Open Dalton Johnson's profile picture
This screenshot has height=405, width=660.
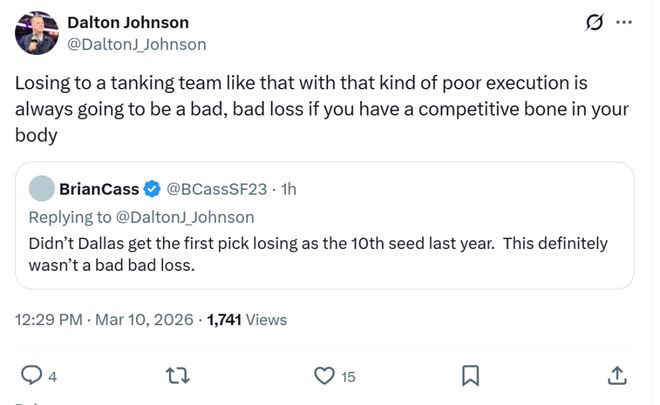(x=35, y=33)
